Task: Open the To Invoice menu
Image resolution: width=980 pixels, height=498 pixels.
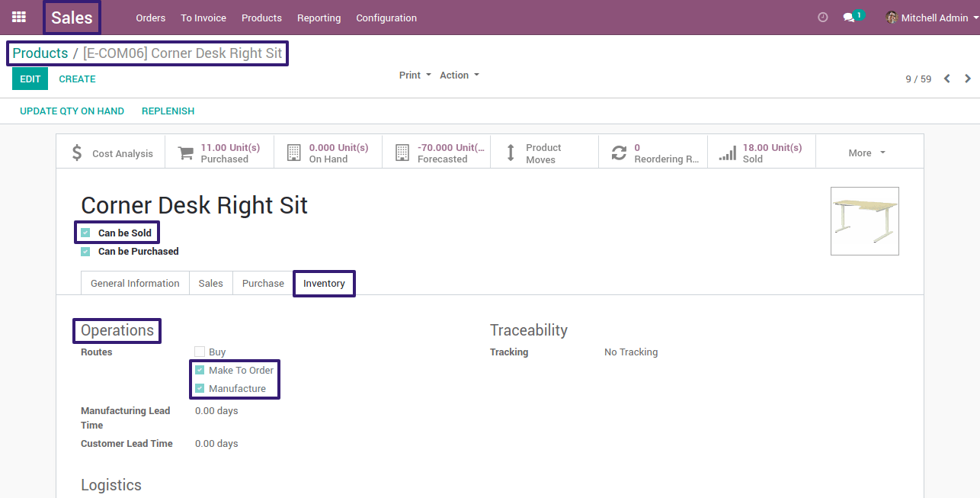Action: [x=203, y=18]
